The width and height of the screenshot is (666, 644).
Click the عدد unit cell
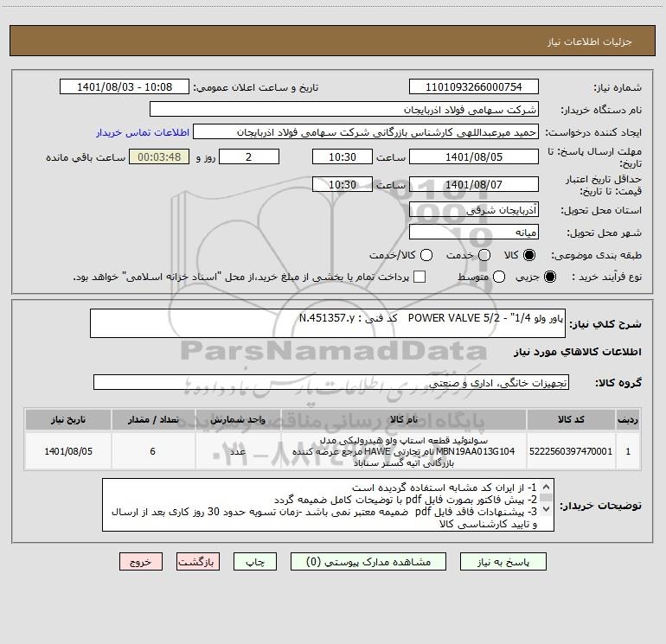pyautogui.click(x=238, y=451)
